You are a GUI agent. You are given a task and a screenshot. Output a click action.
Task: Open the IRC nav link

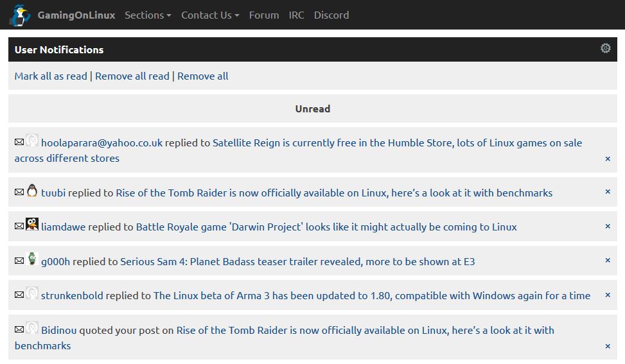tap(296, 15)
